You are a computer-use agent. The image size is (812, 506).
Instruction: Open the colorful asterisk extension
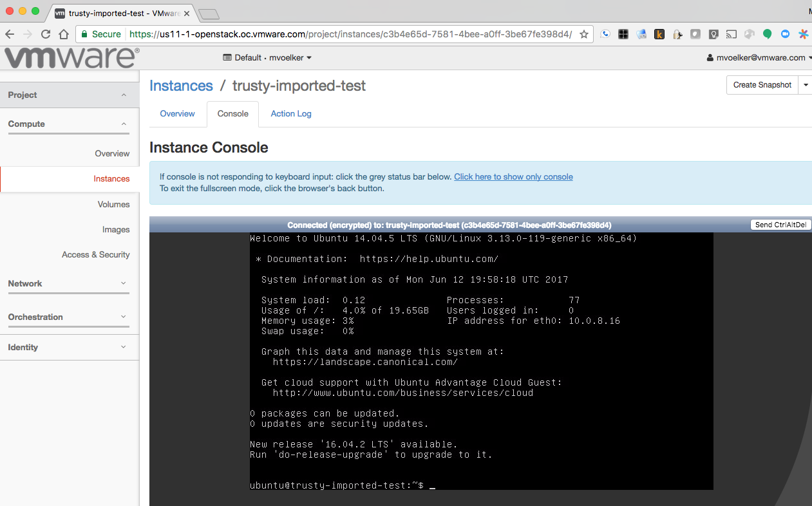pos(804,34)
